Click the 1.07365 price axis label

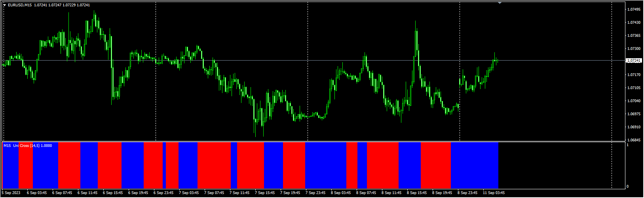(635, 36)
